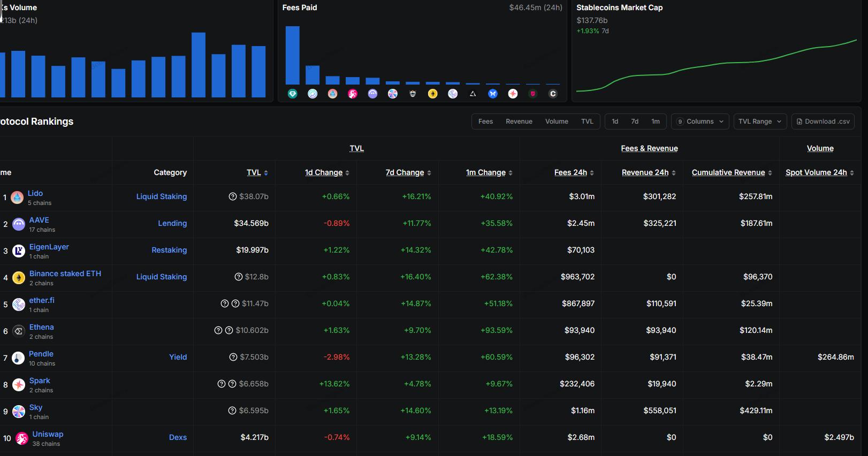Open the Columns dropdown
This screenshot has height=456, width=868.
(x=700, y=121)
